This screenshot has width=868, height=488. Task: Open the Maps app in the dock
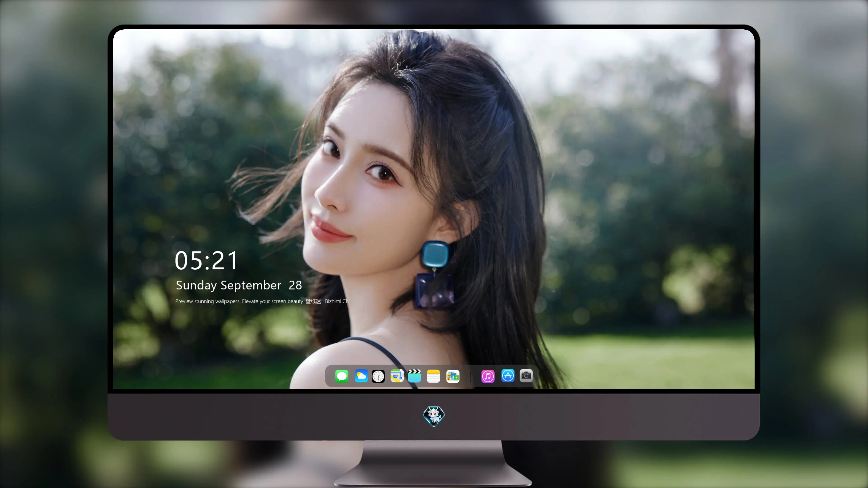point(397,376)
